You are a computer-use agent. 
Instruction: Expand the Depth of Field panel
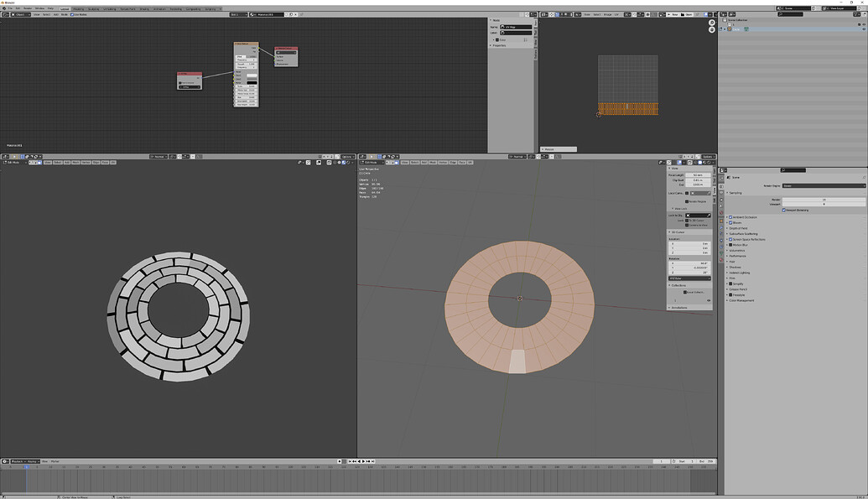tap(737, 228)
